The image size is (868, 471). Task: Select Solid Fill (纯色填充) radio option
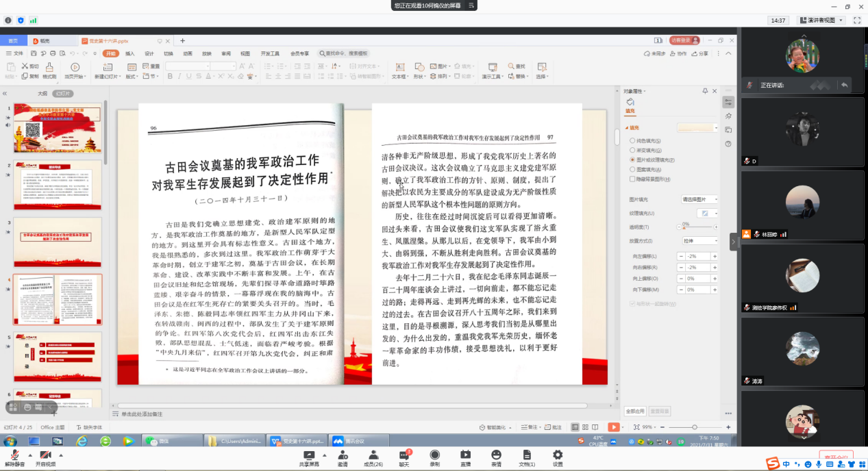pyautogui.click(x=632, y=140)
